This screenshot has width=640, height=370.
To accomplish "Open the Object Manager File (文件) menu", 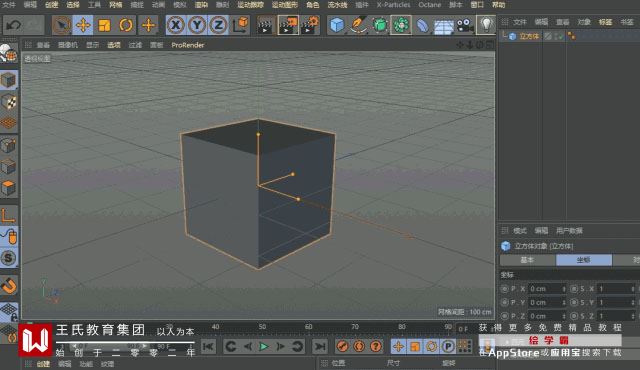I will (520, 22).
